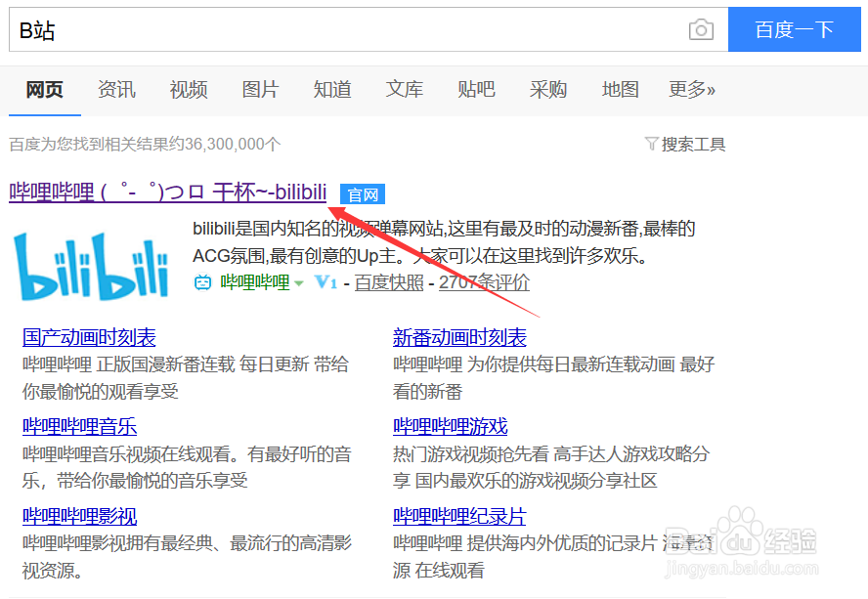The height and width of the screenshot is (599, 868).
Task: Switch to the 资讯 tab
Action: (x=116, y=89)
